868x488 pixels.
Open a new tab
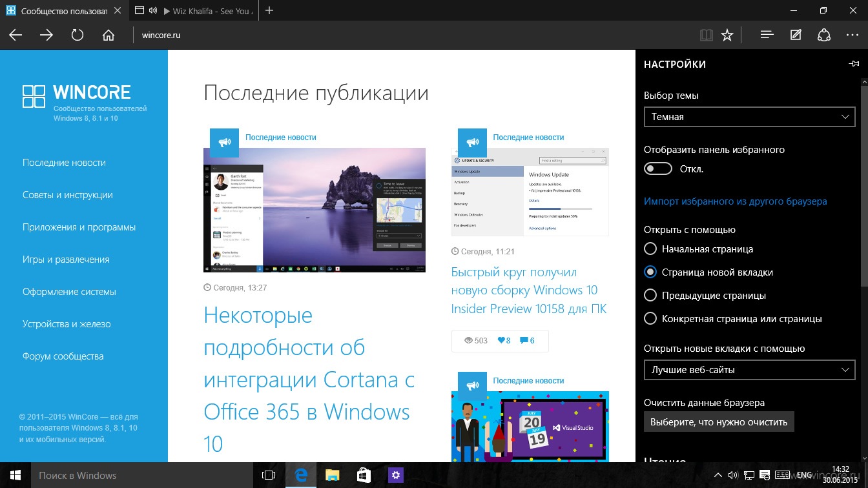coord(269,10)
